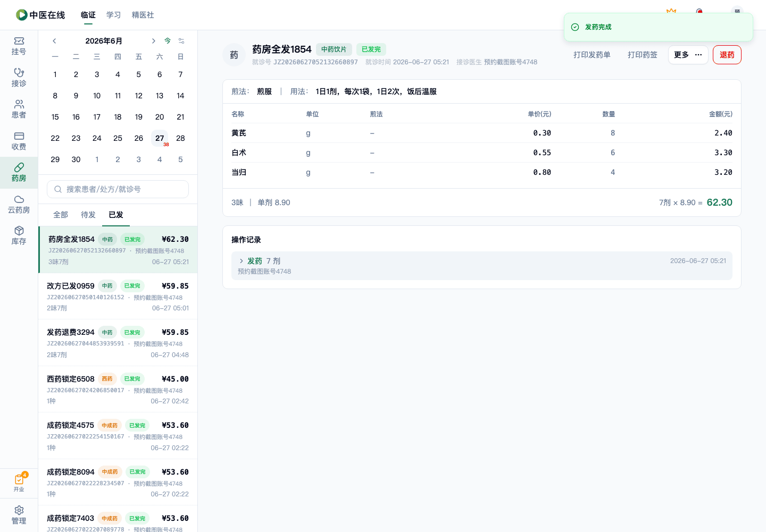Click the 2026年6月 month title
This screenshot has height=532, width=766.
104,41
